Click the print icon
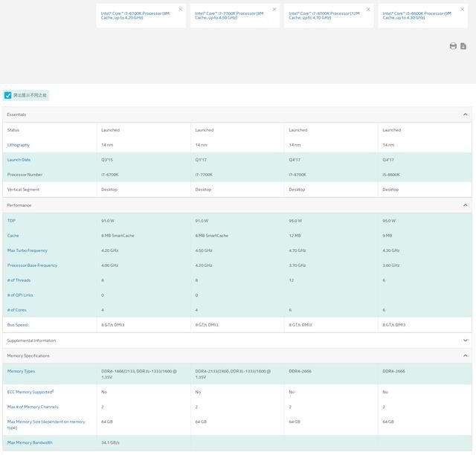The width and height of the screenshot is (476, 455). point(453,46)
